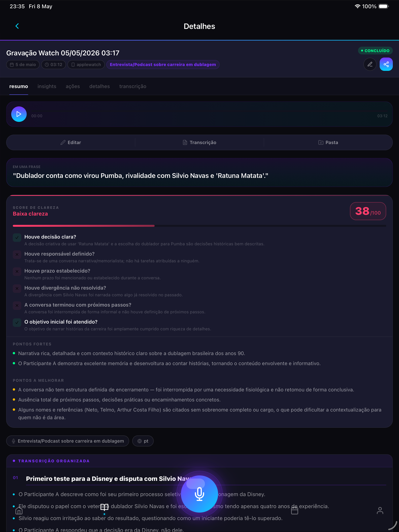Image resolution: width=399 pixels, height=532 pixels.
Task: Open the book library icon
Action: point(104,507)
